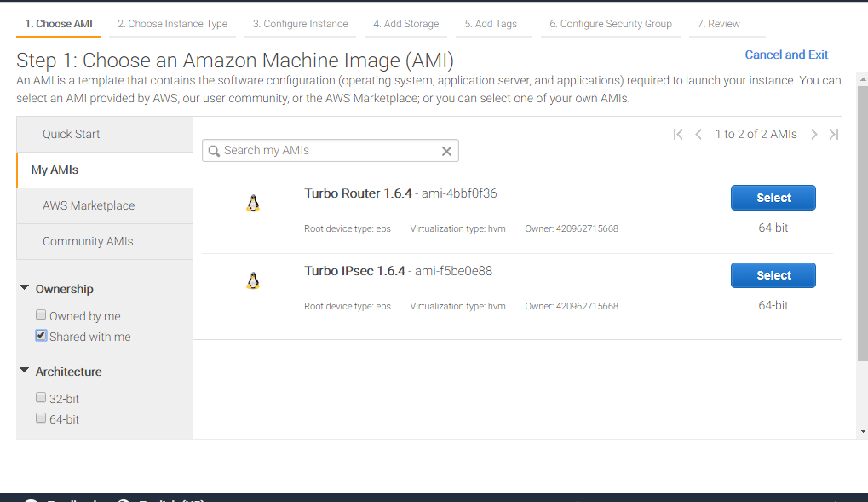Open the Add Storage step
The image size is (868, 502).
(405, 25)
